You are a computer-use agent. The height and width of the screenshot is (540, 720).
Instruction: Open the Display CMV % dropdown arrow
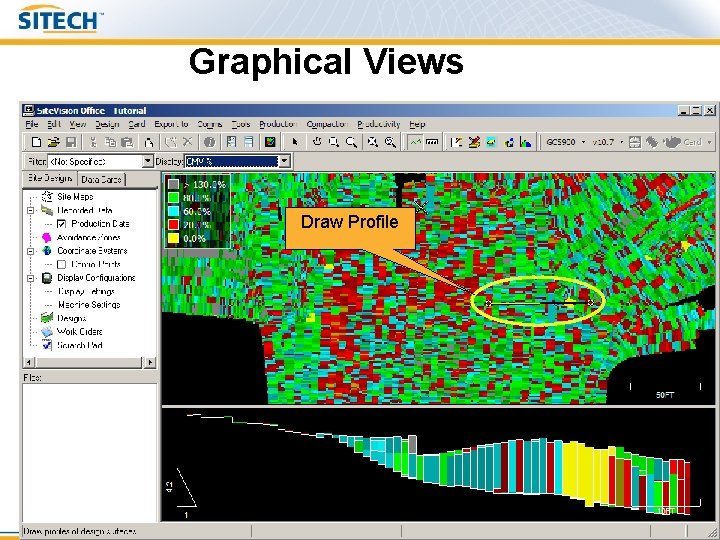coord(284,161)
